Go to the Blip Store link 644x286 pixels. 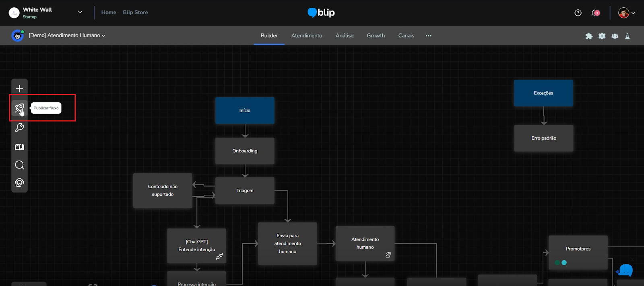pos(135,12)
